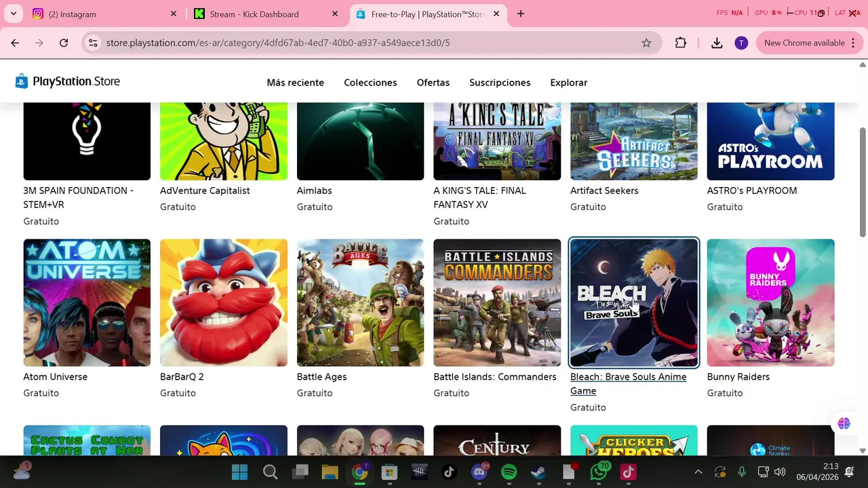Select Atom Universe cover thumbnail

click(87, 302)
